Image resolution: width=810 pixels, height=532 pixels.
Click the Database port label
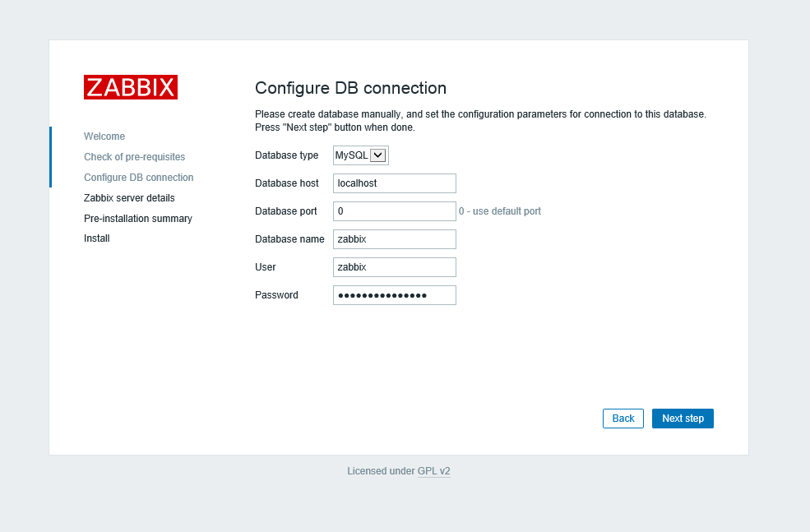[x=286, y=211]
